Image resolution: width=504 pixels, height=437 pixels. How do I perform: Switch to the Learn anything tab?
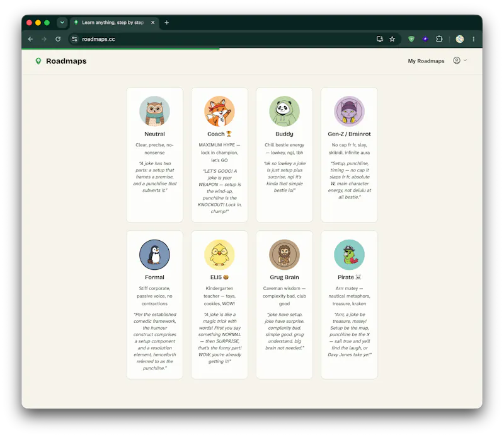point(113,23)
